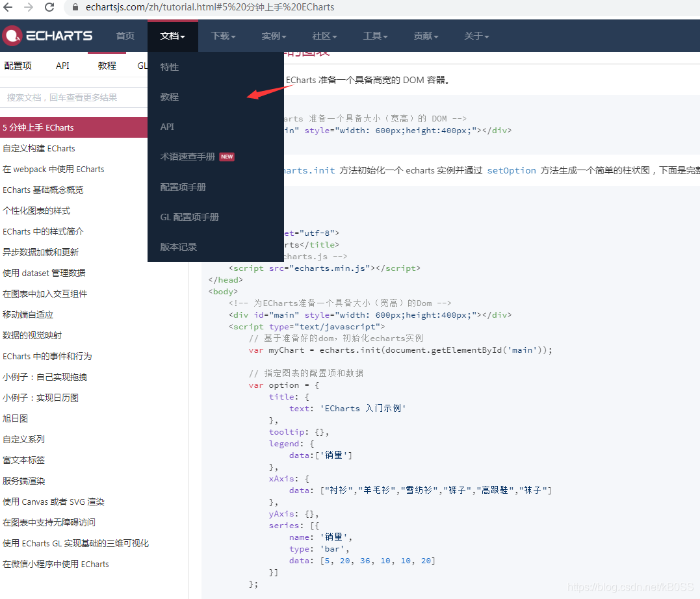Expand the 关于 dropdown
700x599 pixels.
point(476,36)
